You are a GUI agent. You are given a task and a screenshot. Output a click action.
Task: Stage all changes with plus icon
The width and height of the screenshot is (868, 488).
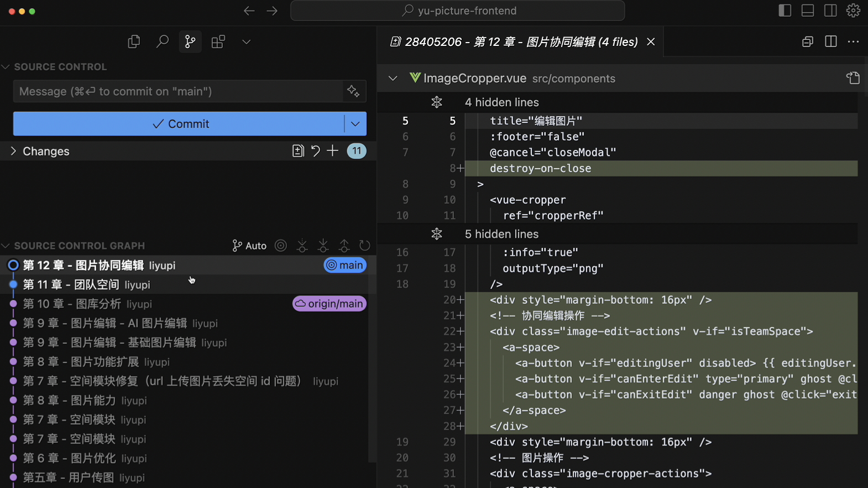coord(332,151)
